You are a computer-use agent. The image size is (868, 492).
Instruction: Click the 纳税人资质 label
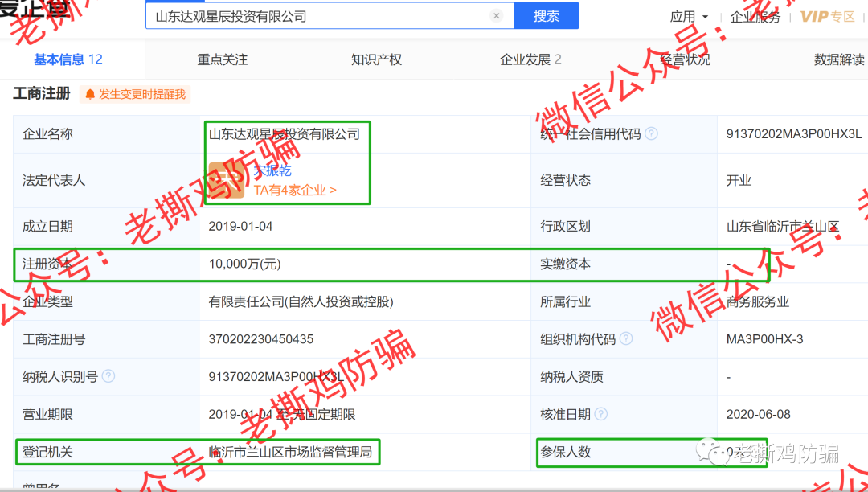(572, 377)
